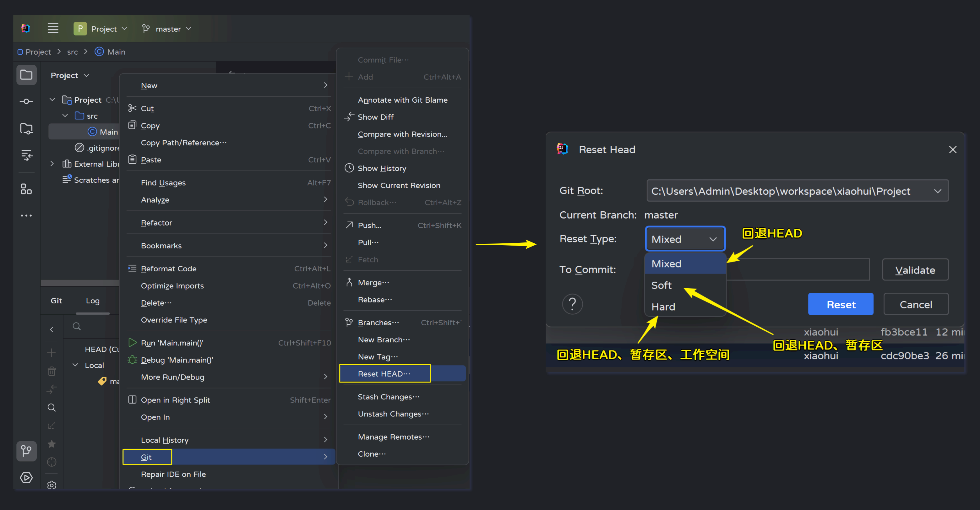The image size is (980, 510).
Task: Click the Services run icon in sidebar
Action: [26, 477]
